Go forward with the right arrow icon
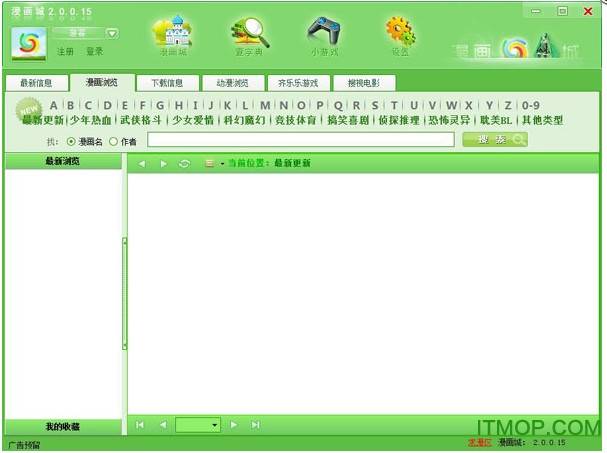This screenshot has width=607, height=453. click(163, 163)
